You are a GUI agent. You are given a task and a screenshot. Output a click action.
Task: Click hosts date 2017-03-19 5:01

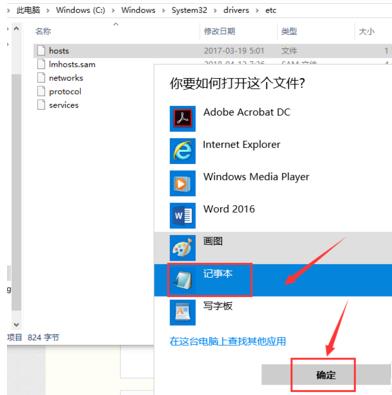234,51
